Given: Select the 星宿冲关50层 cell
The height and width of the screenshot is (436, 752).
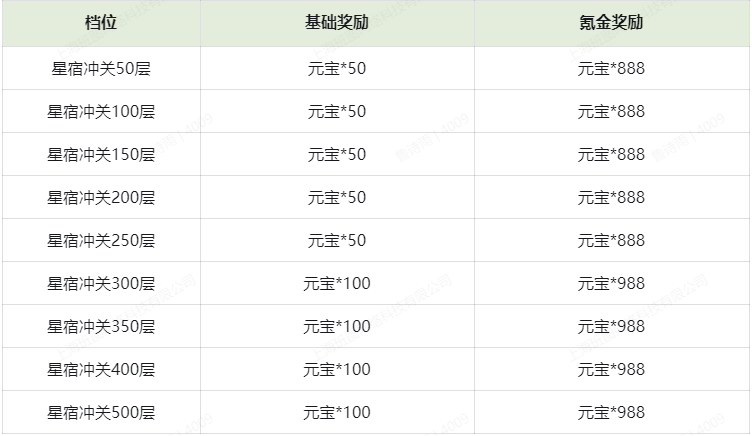Looking at the screenshot, I should click(x=101, y=69).
